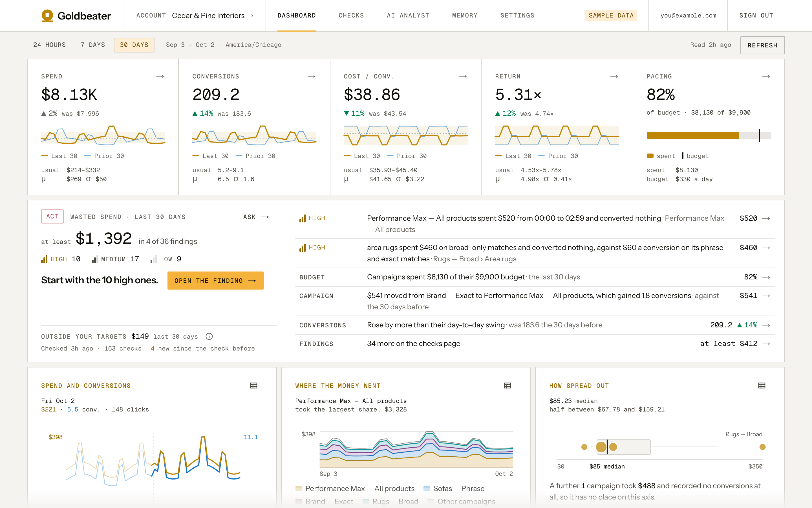Toggle the Sofas — Phrase legend

[454, 489]
